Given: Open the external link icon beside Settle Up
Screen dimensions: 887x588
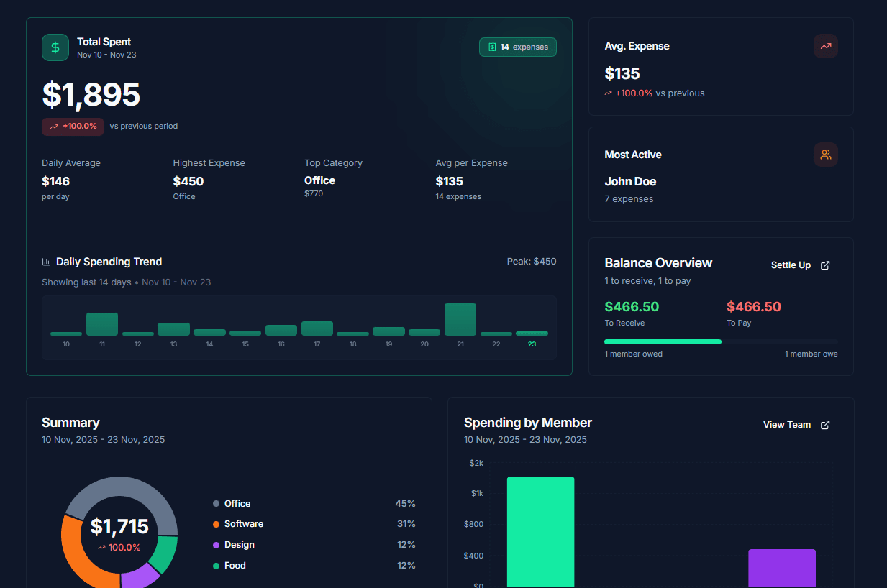Looking at the screenshot, I should pos(824,265).
